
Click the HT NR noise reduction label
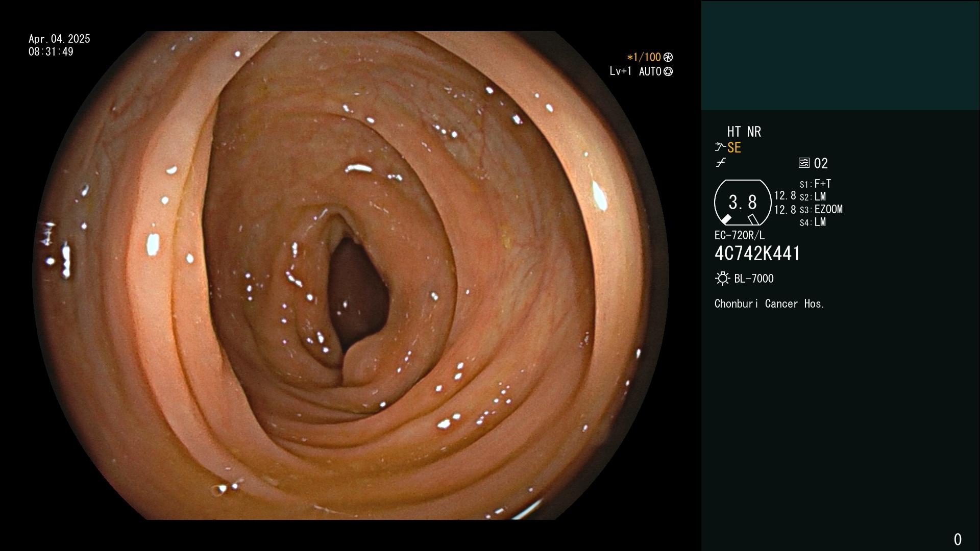[744, 132]
